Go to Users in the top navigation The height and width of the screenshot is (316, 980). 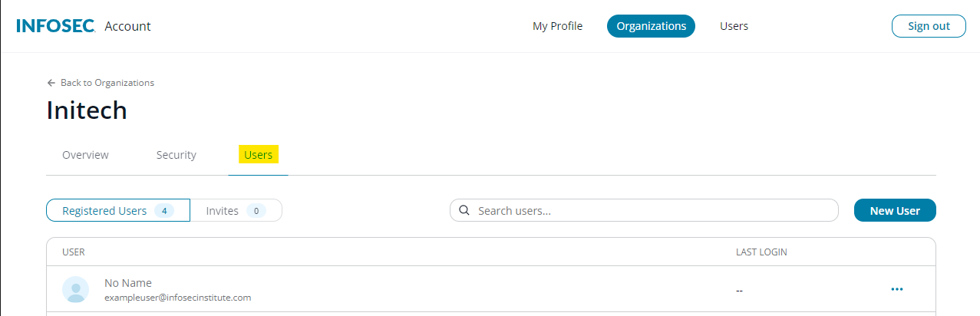(734, 26)
